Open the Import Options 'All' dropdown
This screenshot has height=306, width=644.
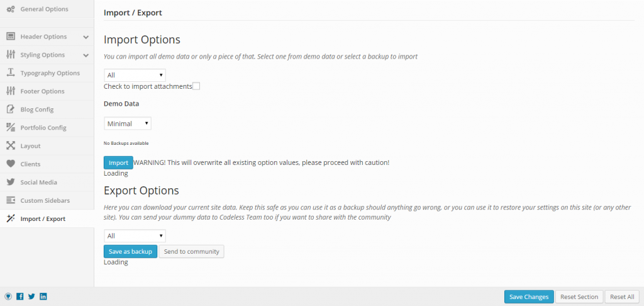135,76
